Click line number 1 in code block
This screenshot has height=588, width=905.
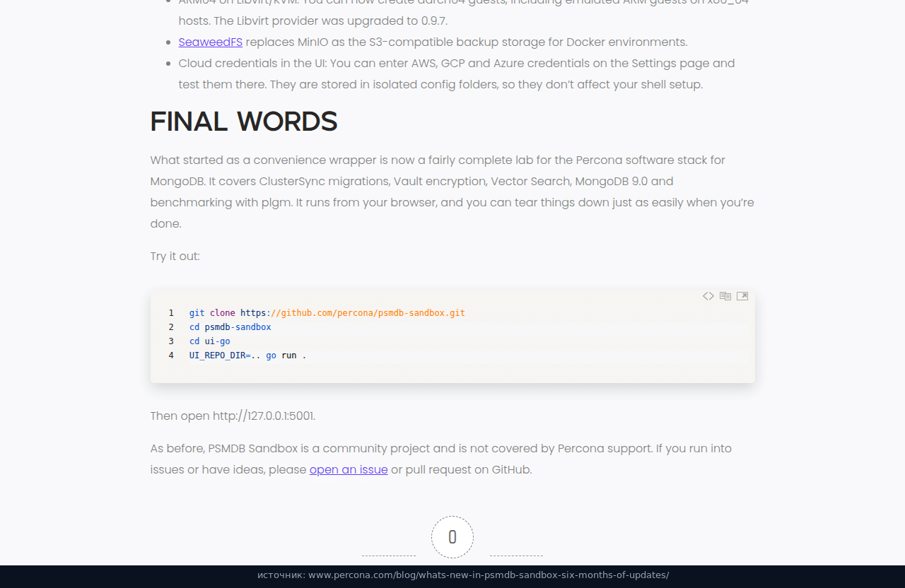tap(171, 312)
